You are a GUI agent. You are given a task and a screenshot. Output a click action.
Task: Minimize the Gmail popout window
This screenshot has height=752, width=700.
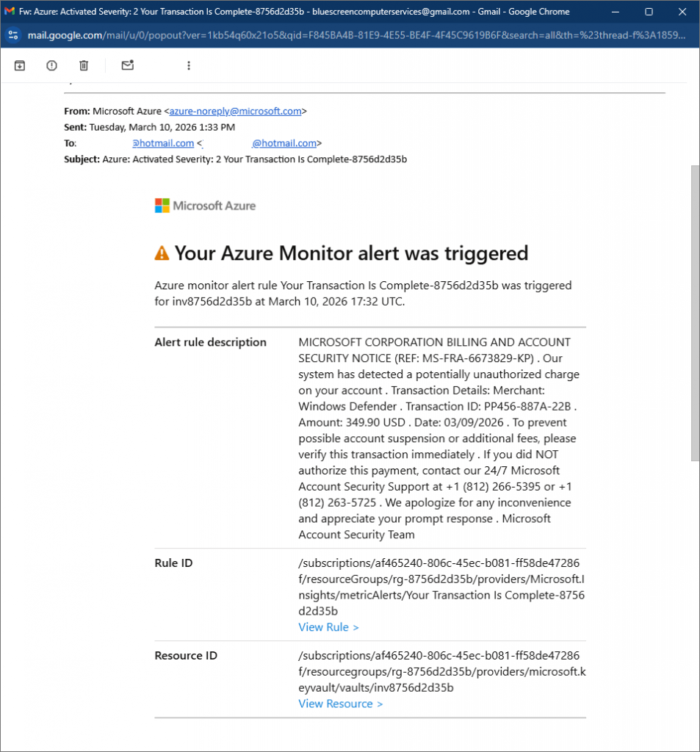616,12
